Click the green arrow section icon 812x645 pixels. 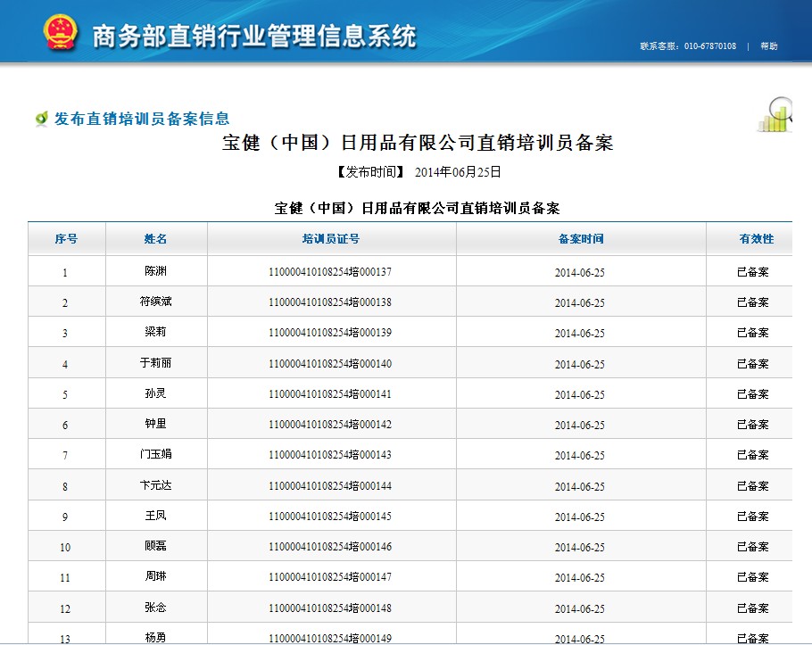[41, 119]
